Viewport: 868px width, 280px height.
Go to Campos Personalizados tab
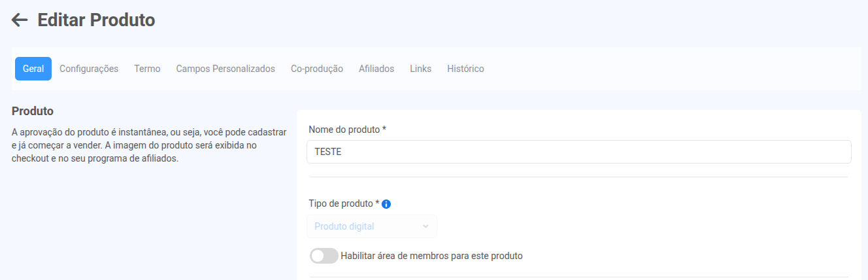pyautogui.click(x=225, y=69)
